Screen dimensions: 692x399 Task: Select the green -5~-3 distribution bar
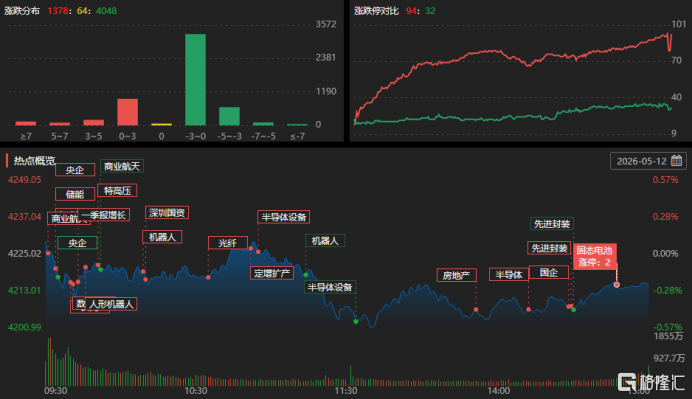pyautogui.click(x=229, y=116)
